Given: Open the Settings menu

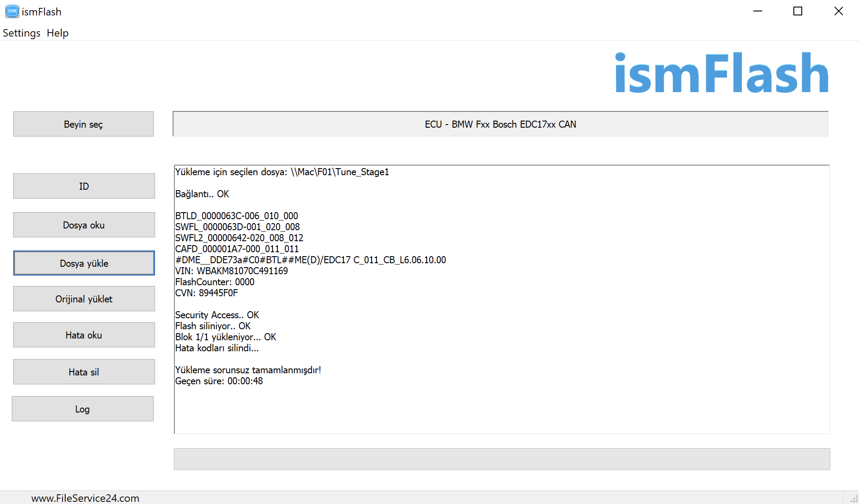Looking at the screenshot, I should 22,33.
